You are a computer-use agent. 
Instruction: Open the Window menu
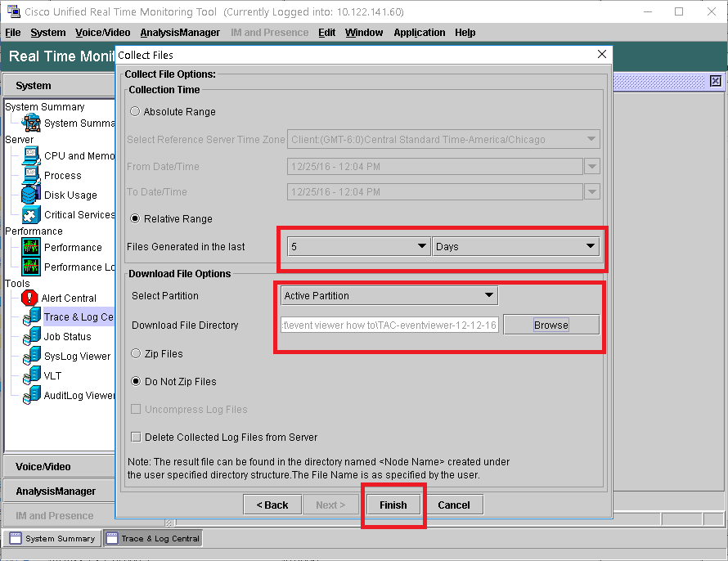click(364, 33)
